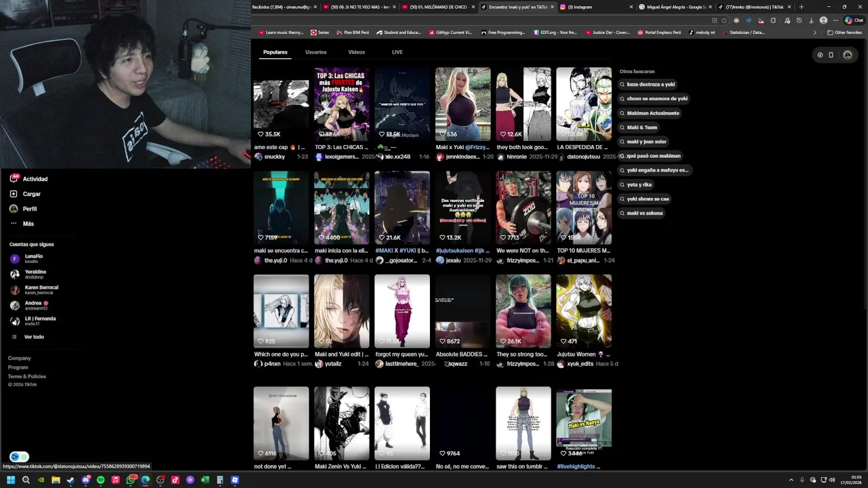
Task: Open the profile avatar in top-right pill
Action: [847, 55]
